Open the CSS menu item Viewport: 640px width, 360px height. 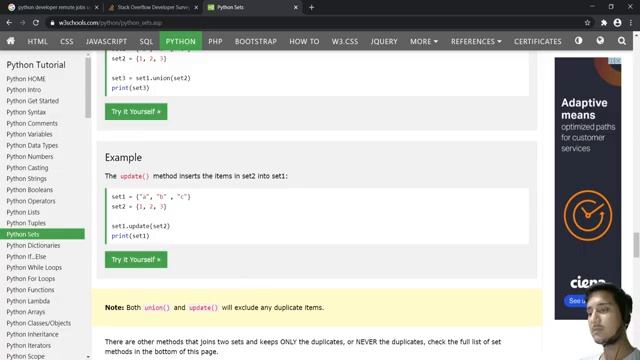click(x=67, y=41)
